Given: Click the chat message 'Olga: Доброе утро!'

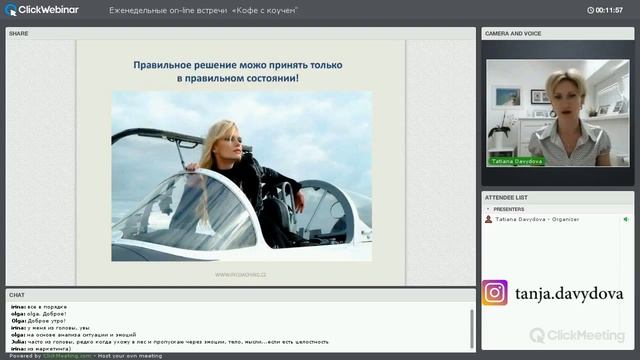Looking at the screenshot, I should [x=38, y=321].
